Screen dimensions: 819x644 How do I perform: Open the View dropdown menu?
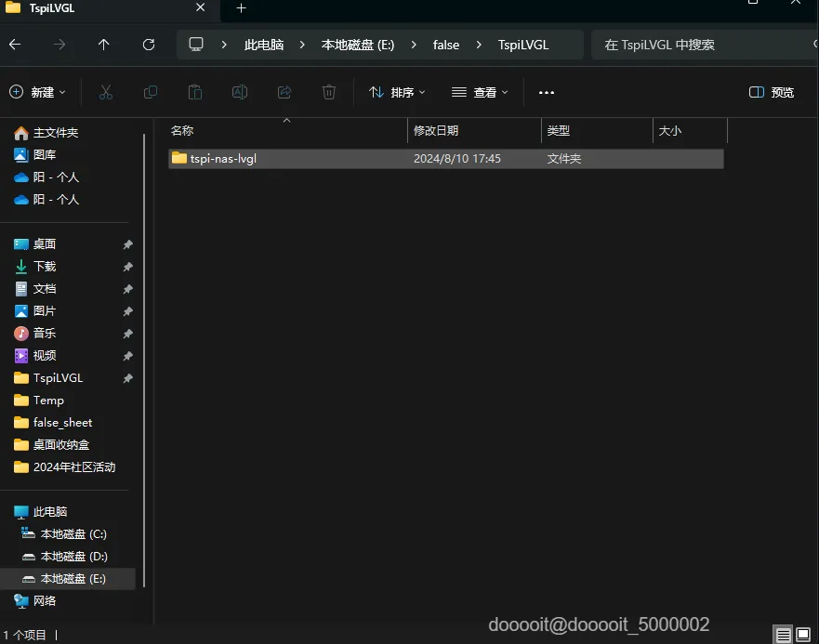click(x=480, y=92)
